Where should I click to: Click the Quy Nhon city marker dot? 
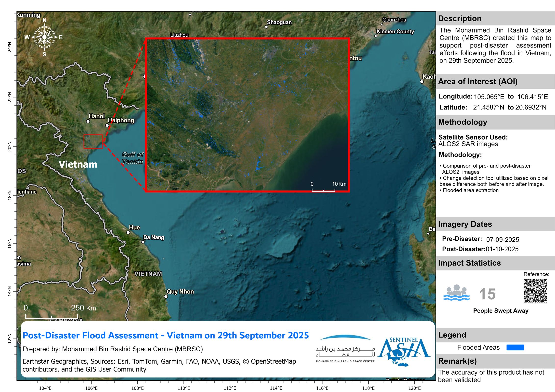tap(166, 297)
